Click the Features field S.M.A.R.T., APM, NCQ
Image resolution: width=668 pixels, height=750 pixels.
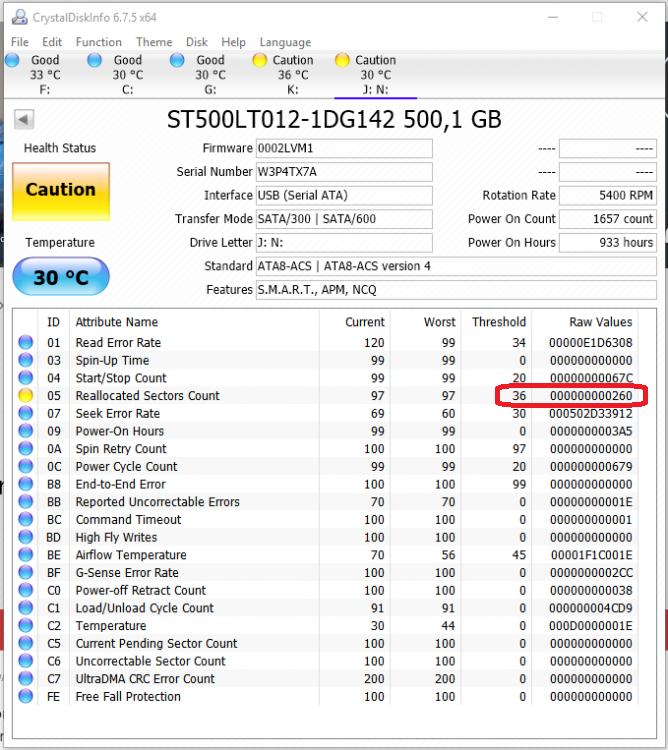click(x=456, y=289)
